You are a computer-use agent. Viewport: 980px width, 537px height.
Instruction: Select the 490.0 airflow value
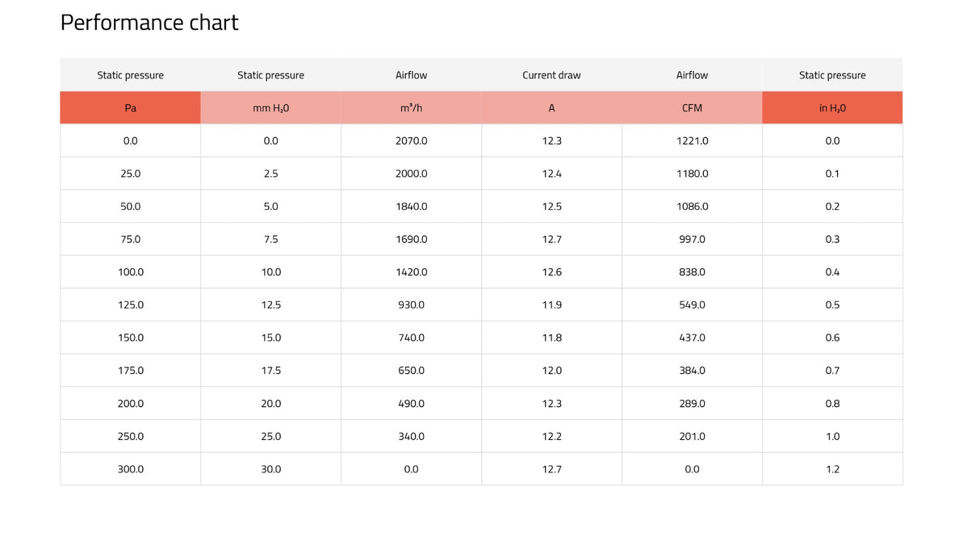412,403
